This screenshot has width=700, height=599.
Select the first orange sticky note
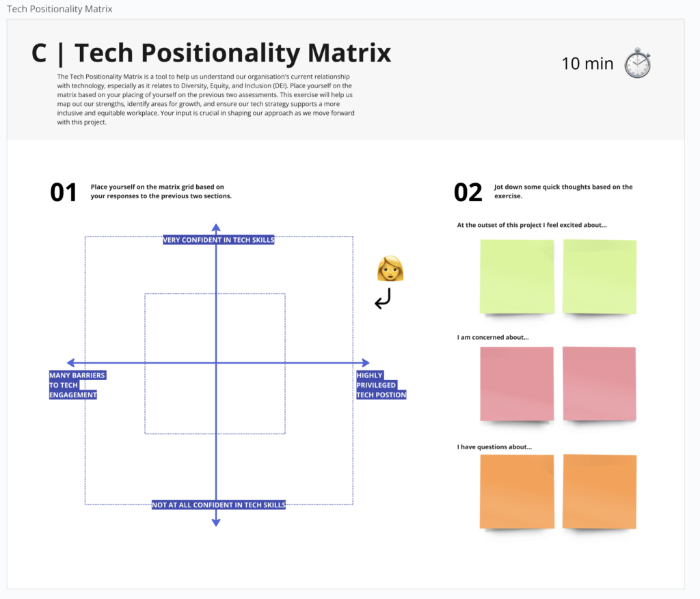pyautogui.click(x=517, y=492)
